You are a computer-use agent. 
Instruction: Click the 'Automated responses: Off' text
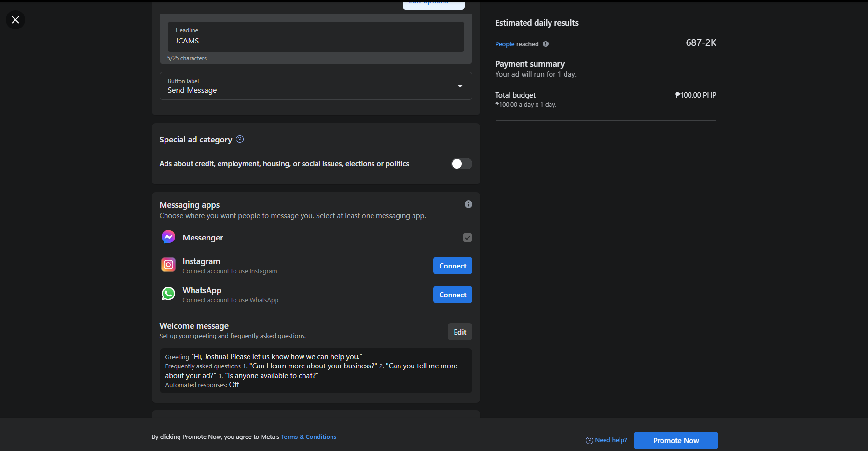tap(202, 385)
